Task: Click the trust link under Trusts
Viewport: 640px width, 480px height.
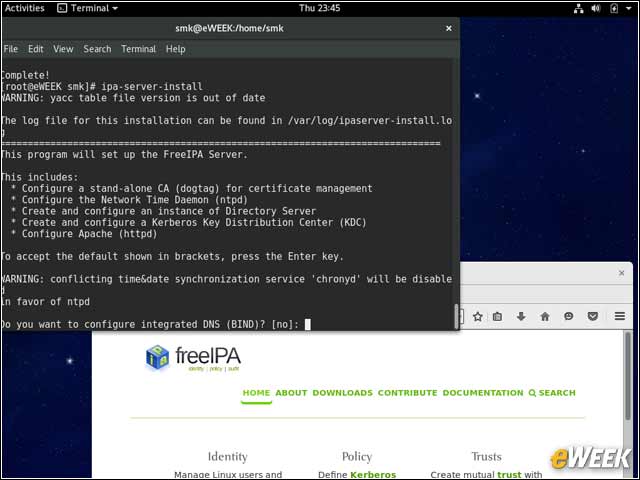Action: pos(509,474)
